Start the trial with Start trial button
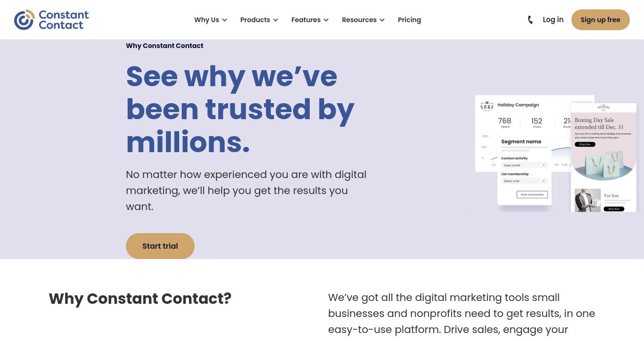 click(160, 246)
